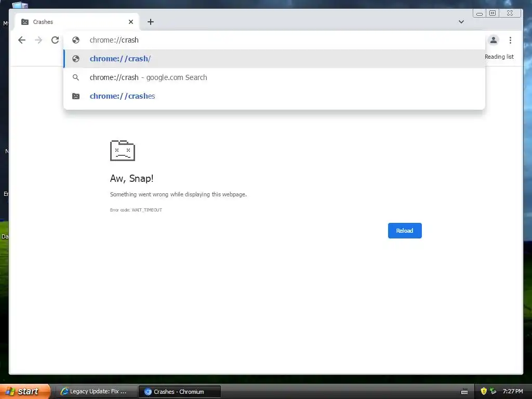
Task: Click the globe icon in address bar
Action: point(76,40)
